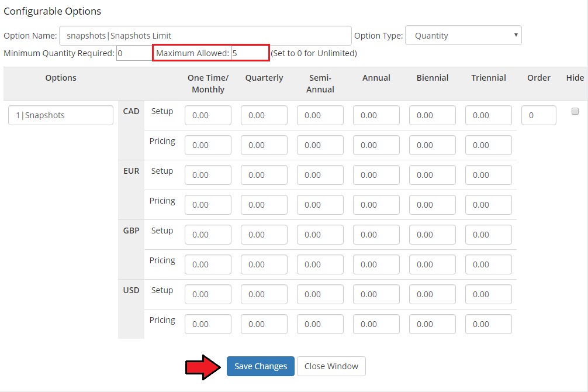The width and height of the screenshot is (588, 392).
Task: Click the Save Changes button
Action: click(x=260, y=366)
